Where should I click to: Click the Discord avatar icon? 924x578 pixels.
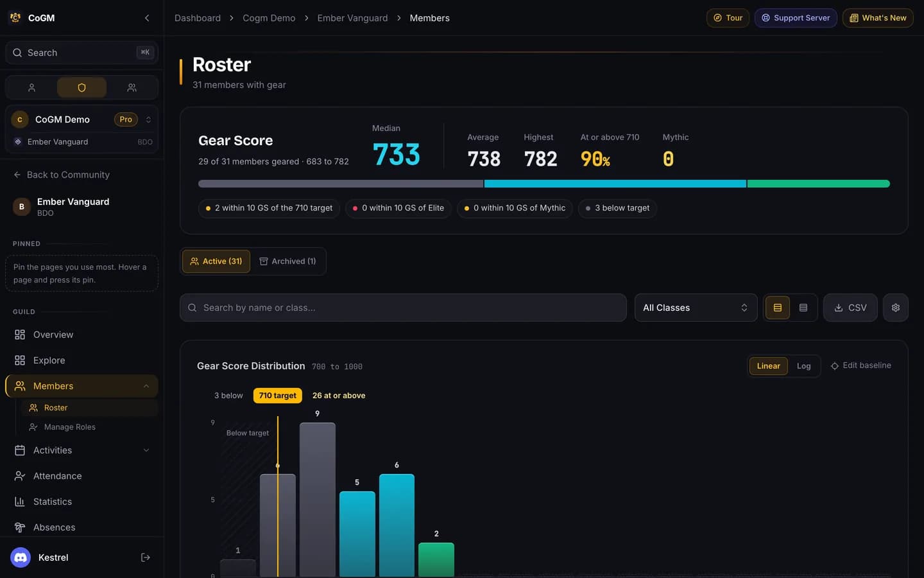point(21,557)
